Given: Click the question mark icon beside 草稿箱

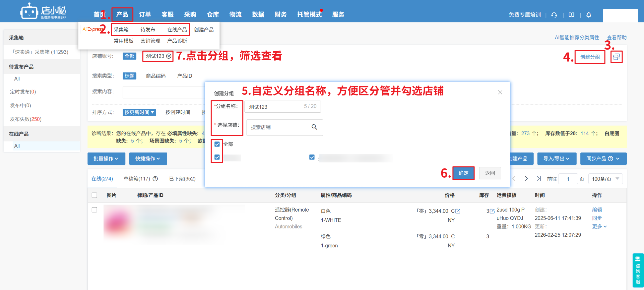Looking at the screenshot, I should (x=155, y=179).
